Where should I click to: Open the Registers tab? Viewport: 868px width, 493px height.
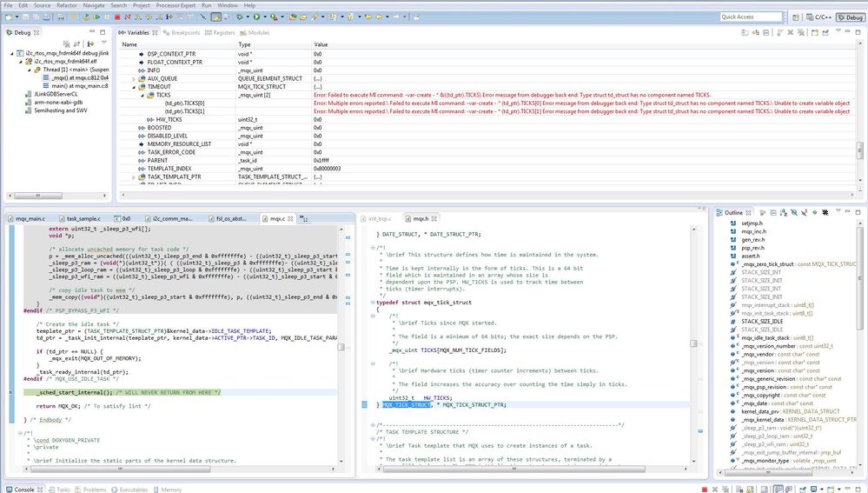pyautogui.click(x=222, y=33)
